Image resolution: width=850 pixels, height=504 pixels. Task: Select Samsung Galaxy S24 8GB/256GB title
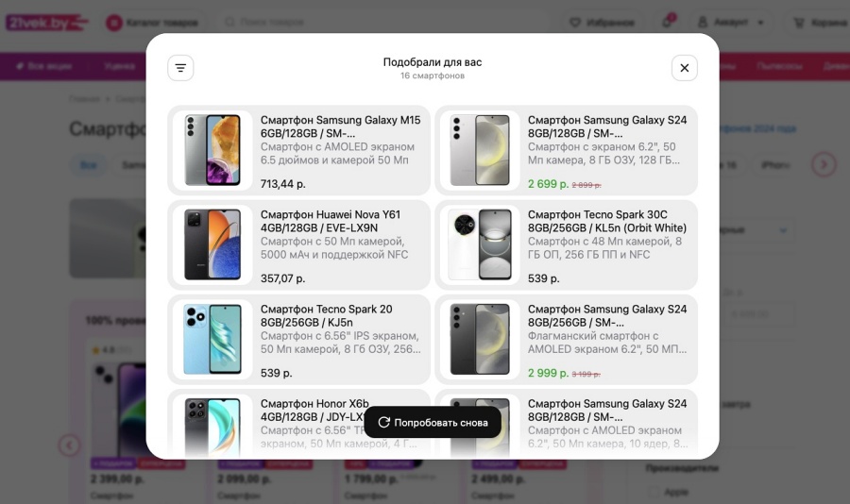[607, 315]
